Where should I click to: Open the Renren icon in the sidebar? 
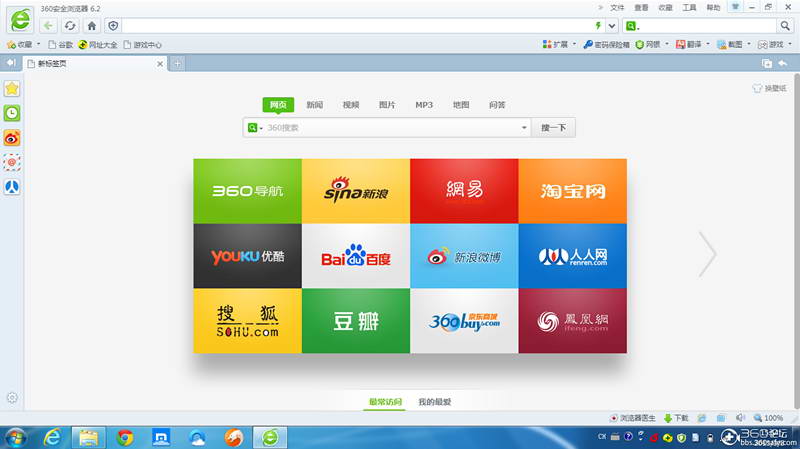click(12, 187)
